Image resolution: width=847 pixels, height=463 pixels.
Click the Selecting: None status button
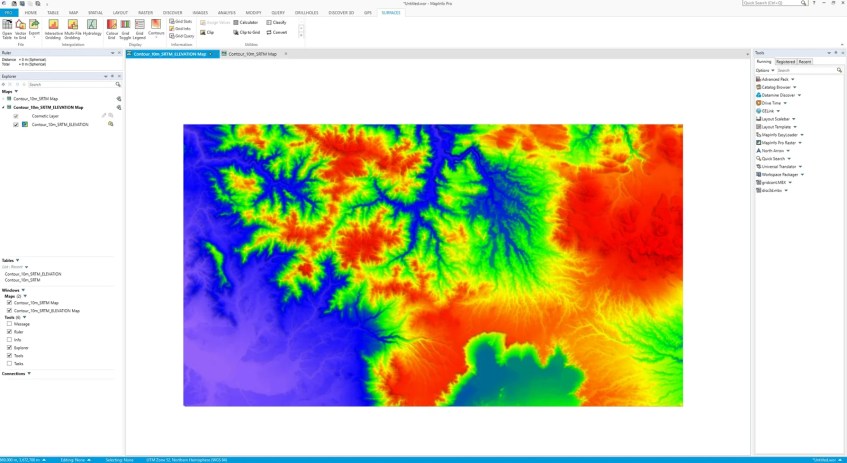pos(120,460)
